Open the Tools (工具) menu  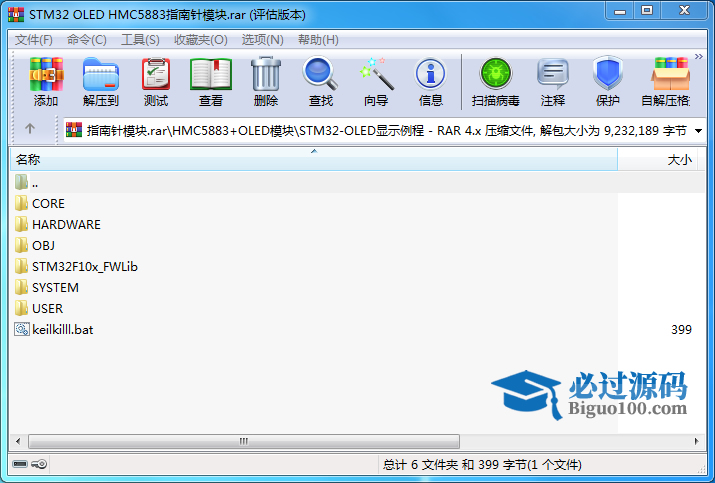(x=140, y=40)
